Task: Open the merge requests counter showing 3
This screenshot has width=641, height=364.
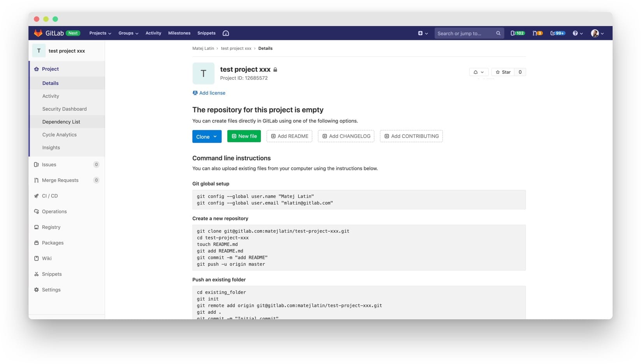Action: [x=537, y=33]
